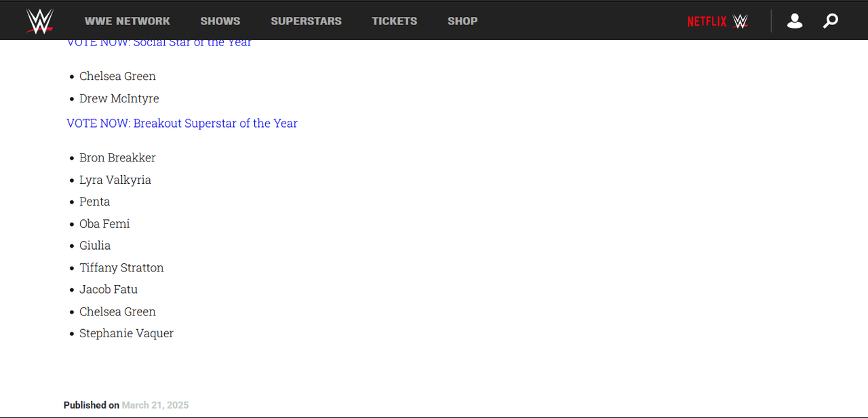Open Vote Now Breakout Superstar link
This screenshot has height=418, width=868.
(x=182, y=123)
